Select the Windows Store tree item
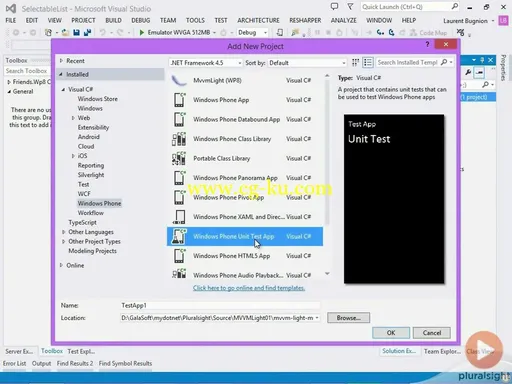 point(97,99)
